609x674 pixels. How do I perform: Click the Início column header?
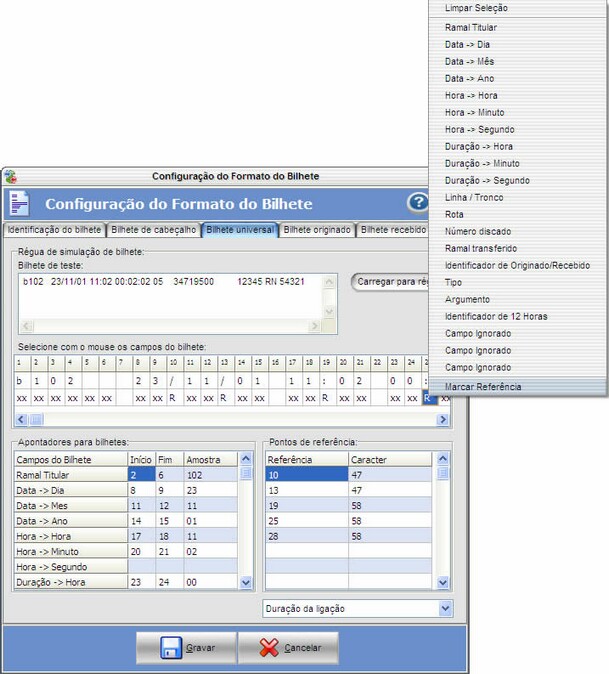[x=141, y=460]
